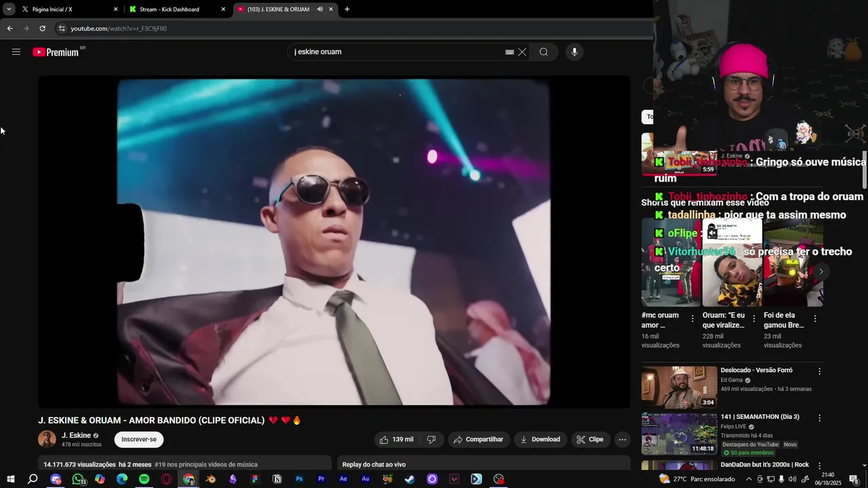This screenshot has height=488, width=868.
Task: Open options for Deslocado - Versão Forró
Action: pos(819,371)
